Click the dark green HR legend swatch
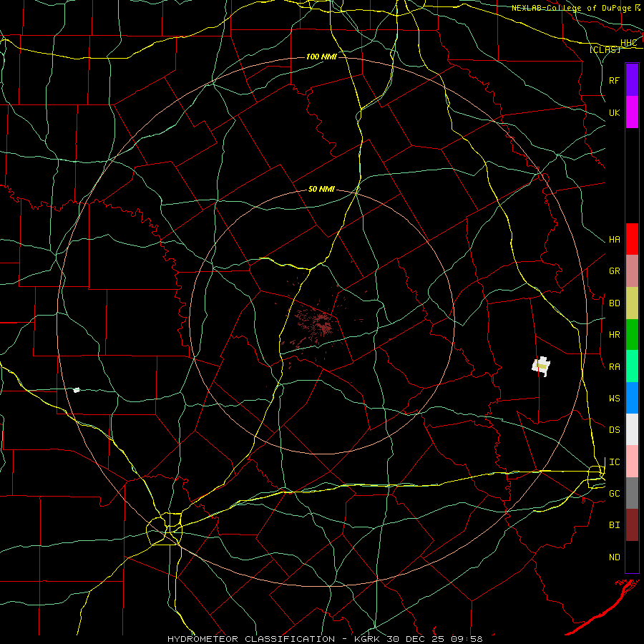The image size is (644, 644). pos(632,335)
